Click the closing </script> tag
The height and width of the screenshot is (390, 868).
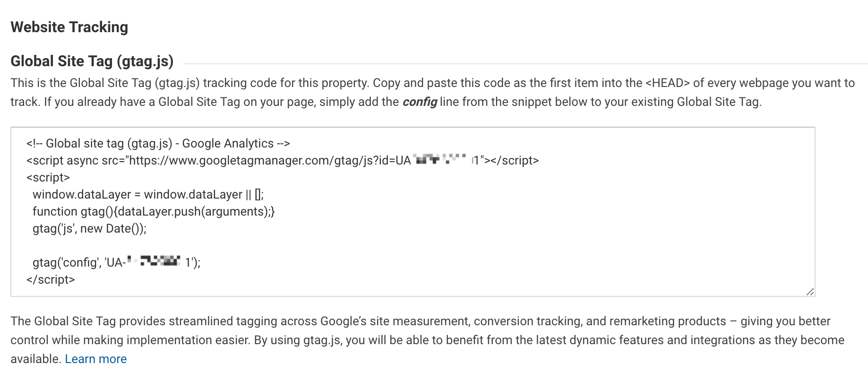[x=51, y=279]
